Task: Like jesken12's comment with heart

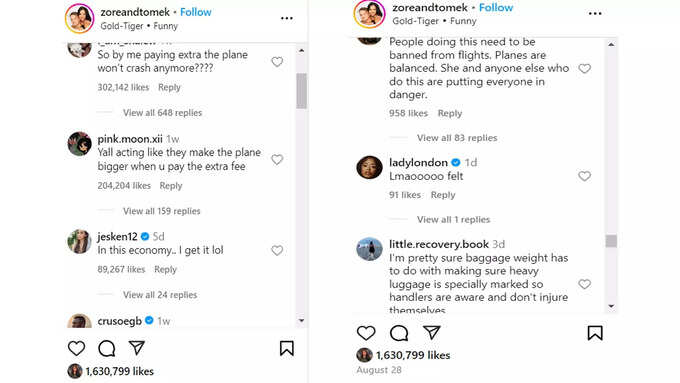Action: click(x=277, y=250)
